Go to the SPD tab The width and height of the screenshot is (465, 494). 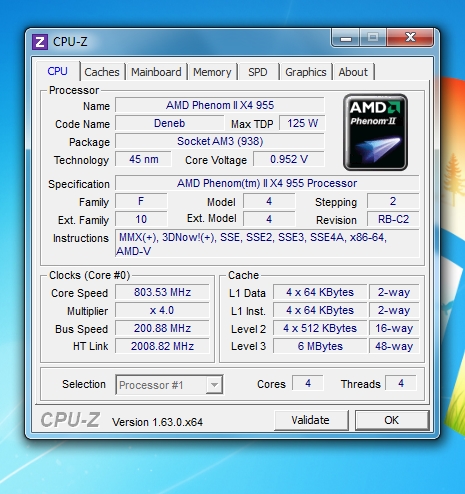point(258,72)
